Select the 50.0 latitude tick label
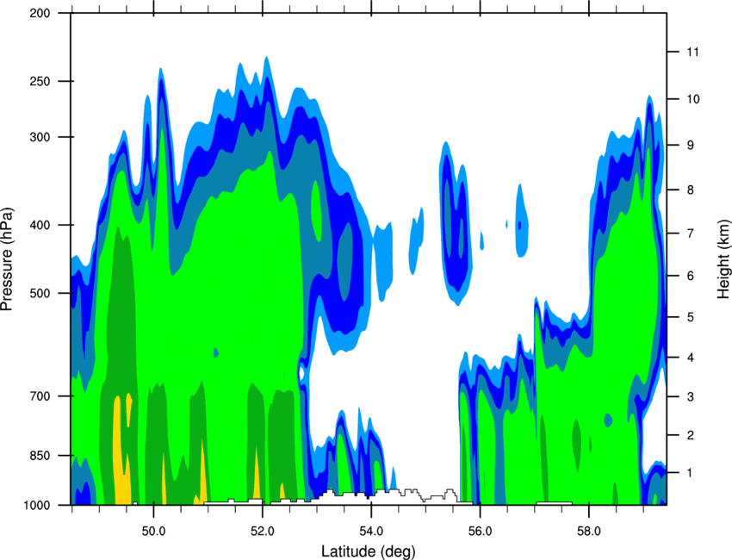732x560 pixels. coord(153,531)
